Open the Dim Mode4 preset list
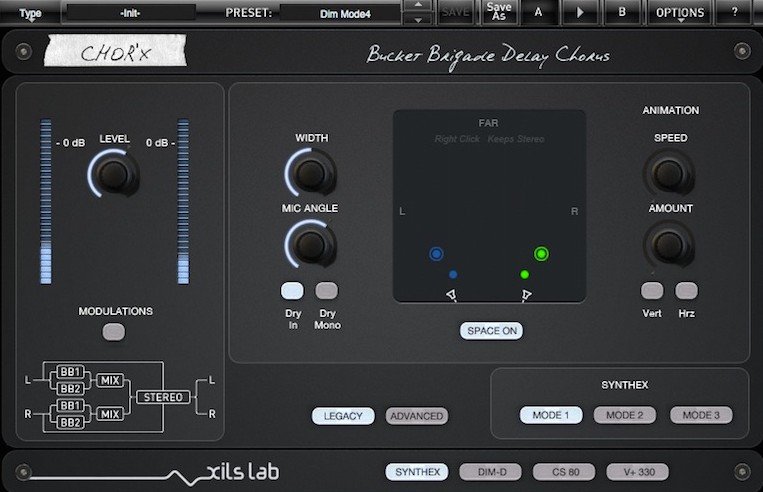 point(341,14)
